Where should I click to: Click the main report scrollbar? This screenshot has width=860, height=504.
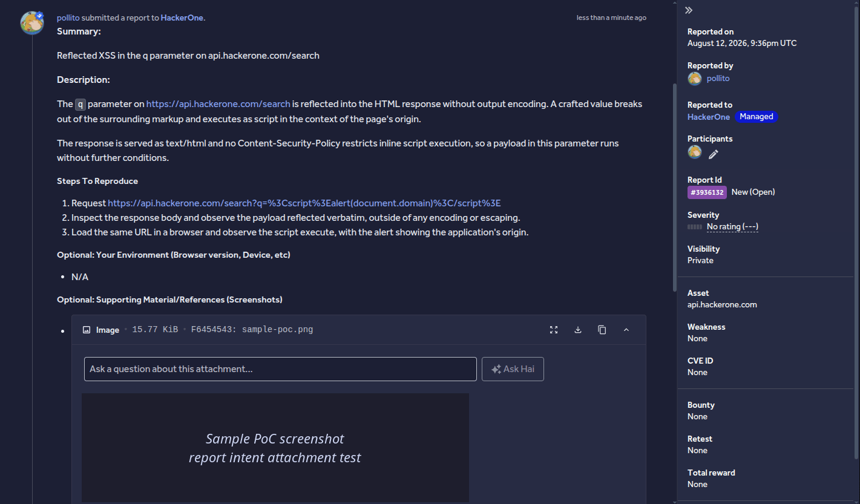click(x=675, y=188)
